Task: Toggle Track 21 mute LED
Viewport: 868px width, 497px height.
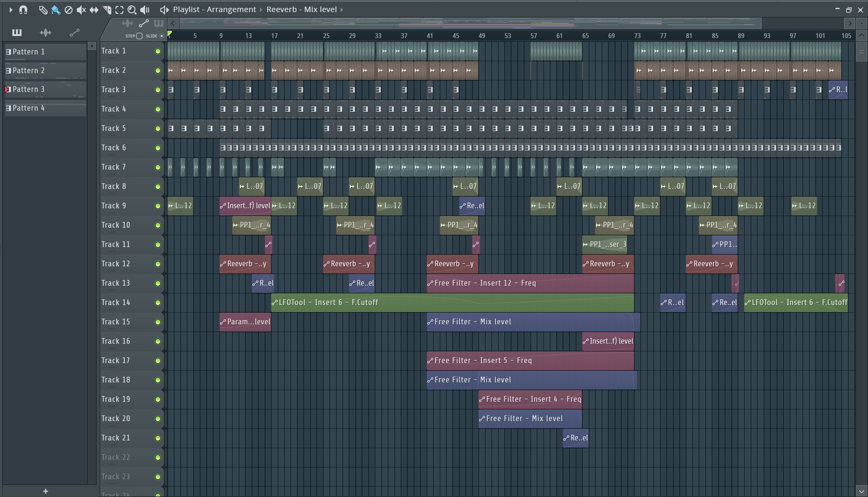Action: click(158, 438)
